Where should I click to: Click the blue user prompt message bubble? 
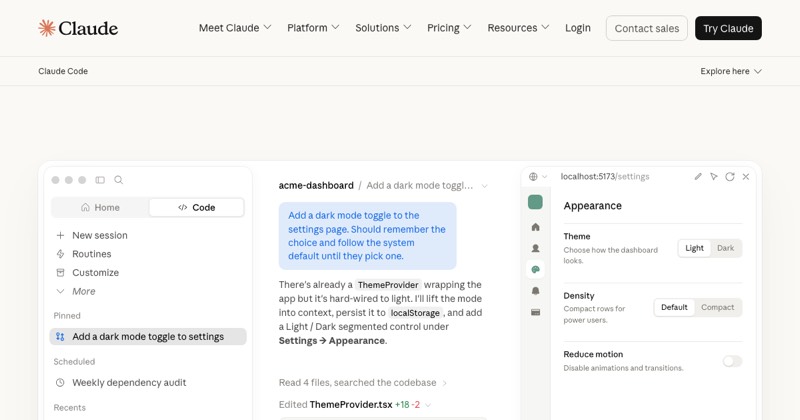367,236
